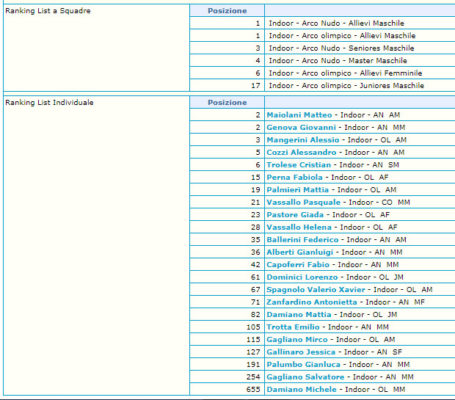Click the Alberti Gianluigi link
This screenshot has height=400, width=455.
pyautogui.click(x=300, y=252)
